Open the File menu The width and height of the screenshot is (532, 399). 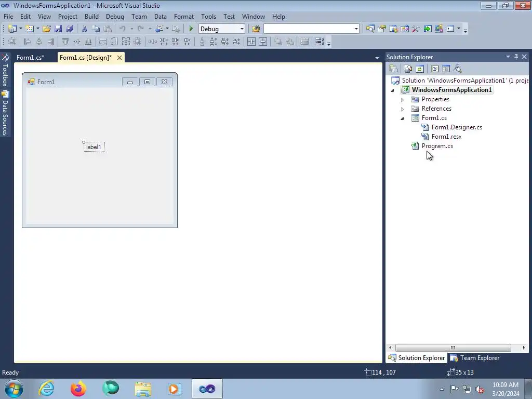8,17
